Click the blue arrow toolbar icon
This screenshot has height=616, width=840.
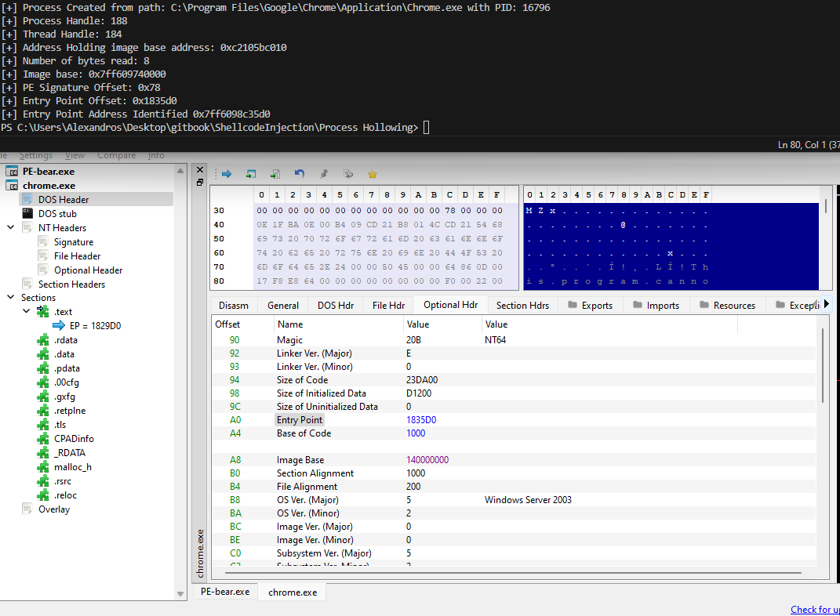pyautogui.click(x=227, y=174)
